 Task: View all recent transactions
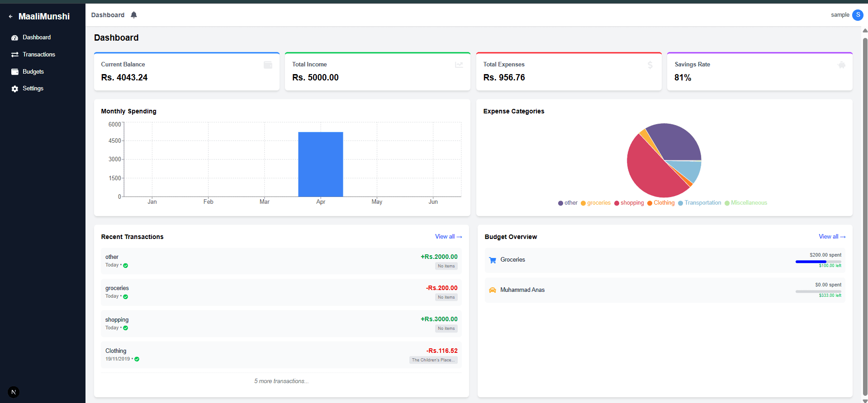pyautogui.click(x=449, y=237)
